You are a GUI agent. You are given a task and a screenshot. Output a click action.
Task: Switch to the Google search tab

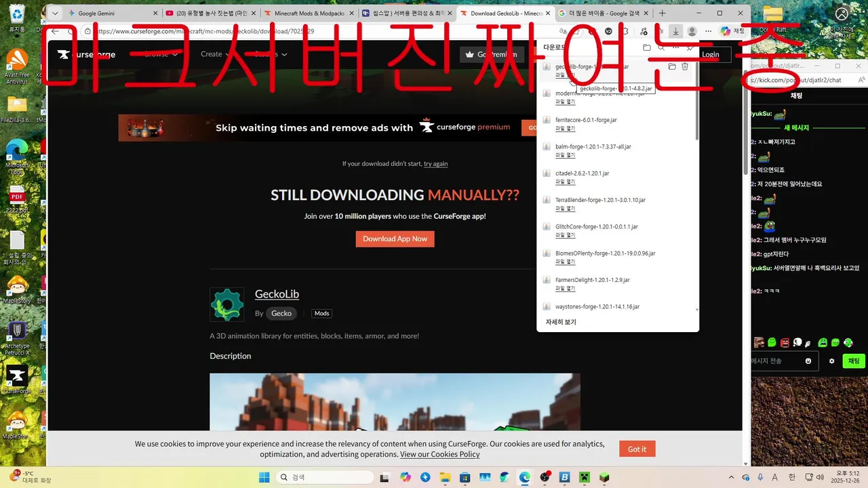point(604,13)
